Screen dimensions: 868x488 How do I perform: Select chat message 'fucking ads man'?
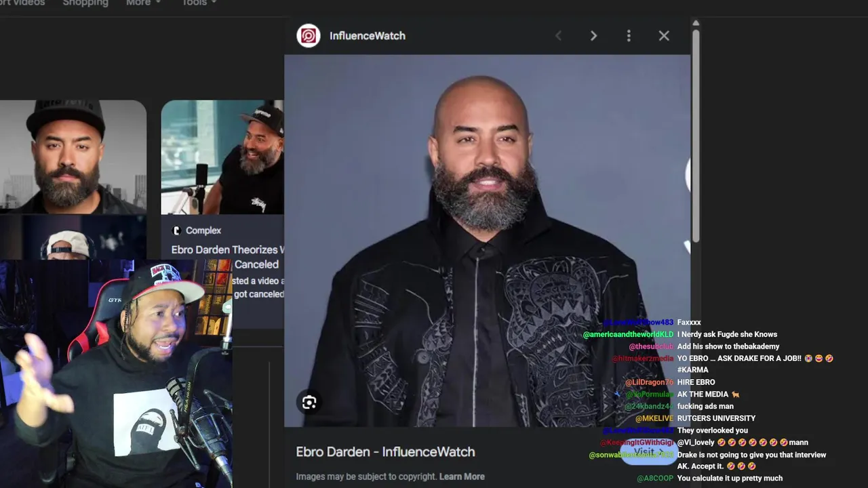point(705,406)
